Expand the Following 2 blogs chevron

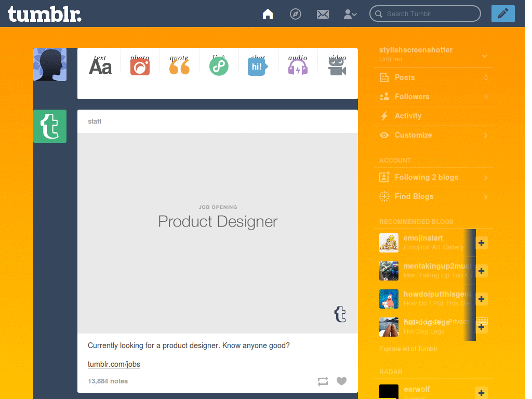click(486, 178)
